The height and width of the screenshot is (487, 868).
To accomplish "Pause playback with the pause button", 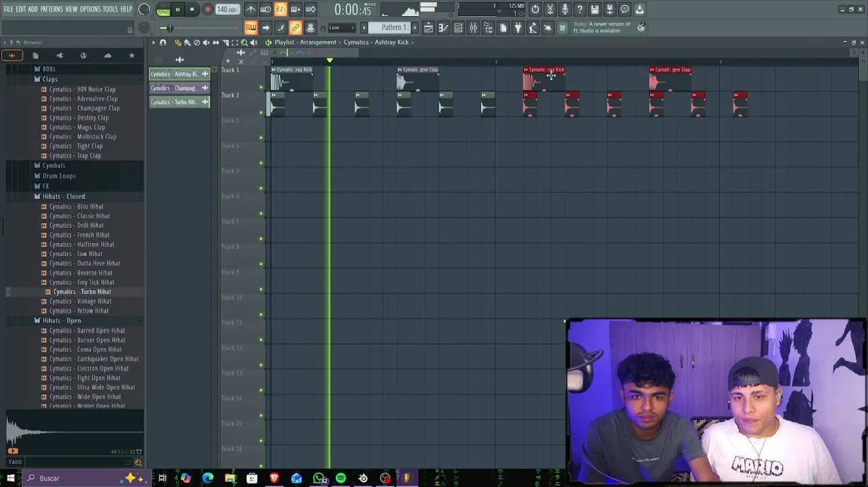I will 178,9.
